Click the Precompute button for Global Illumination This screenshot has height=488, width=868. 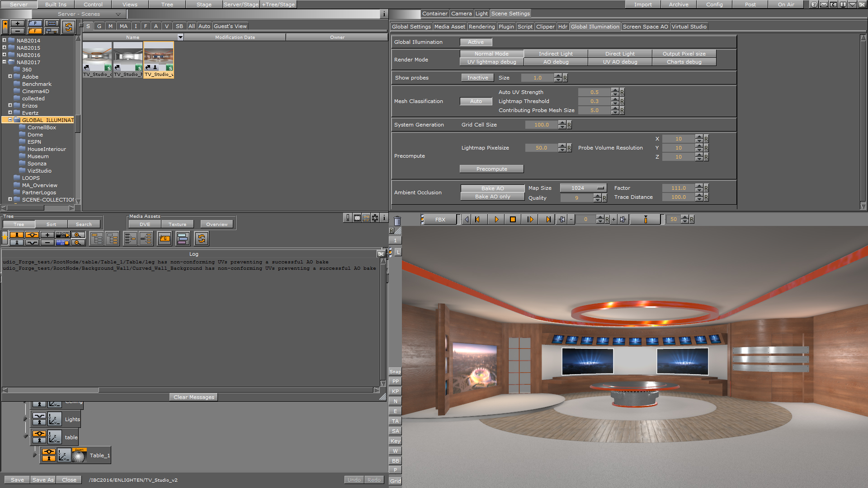(x=491, y=169)
